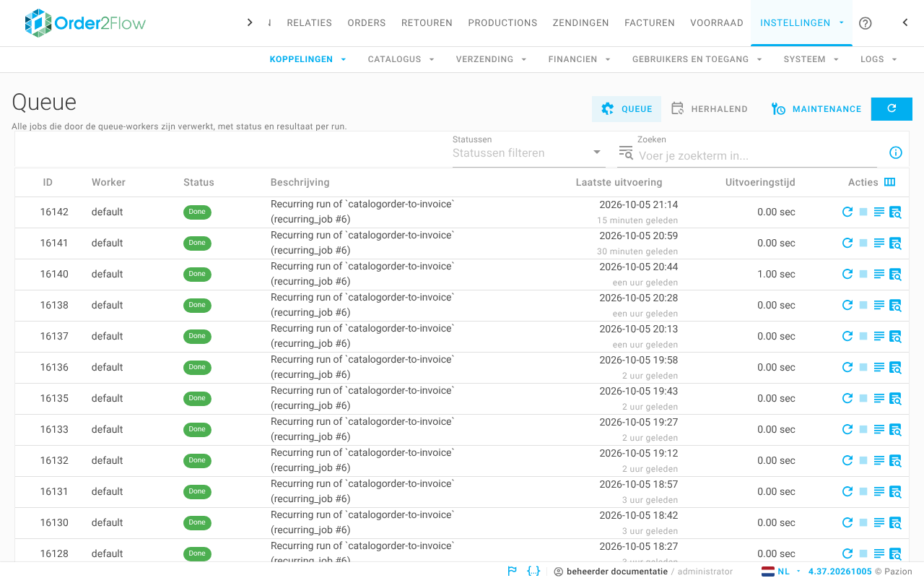Expand the Financien submenu
The width and height of the screenshot is (924, 578).
580,59
